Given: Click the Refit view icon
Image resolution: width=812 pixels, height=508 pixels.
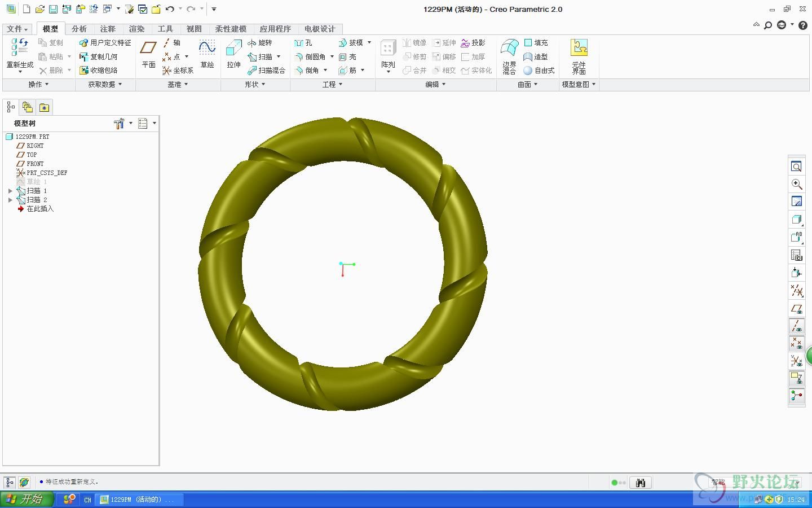Looking at the screenshot, I should (x=796, y=167).
